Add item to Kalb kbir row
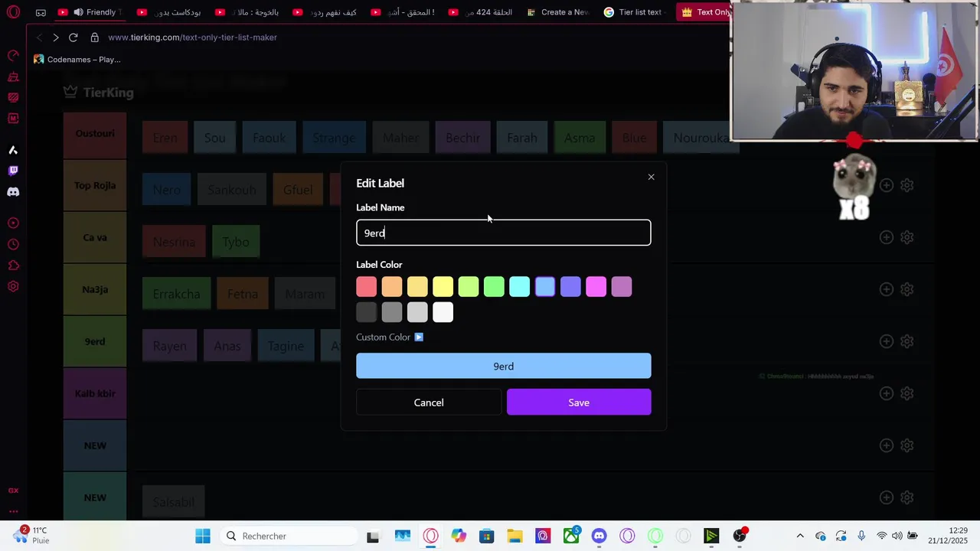The width and height of the screenshot is (980, 551). [x=887, y=393]
